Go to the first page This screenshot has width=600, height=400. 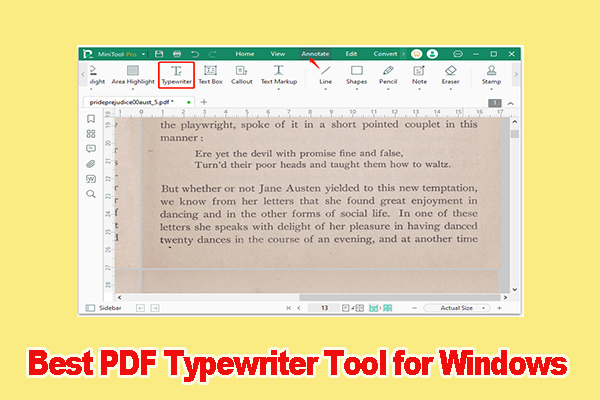tap(289, 308)
